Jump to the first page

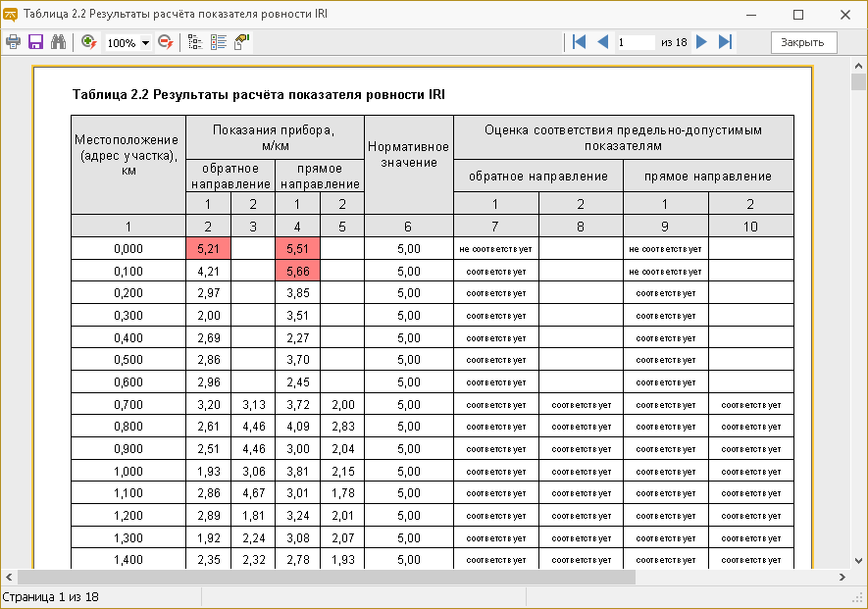579,42
